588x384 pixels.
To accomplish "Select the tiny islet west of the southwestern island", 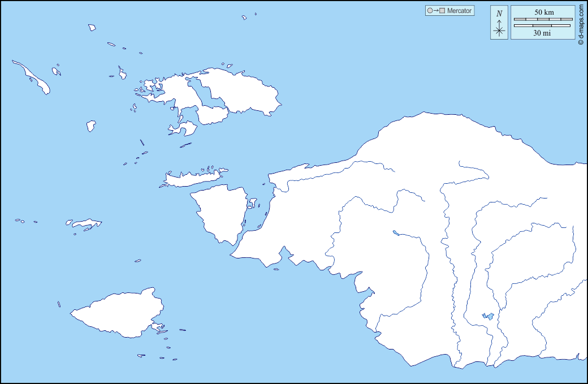I will (59, 304).
